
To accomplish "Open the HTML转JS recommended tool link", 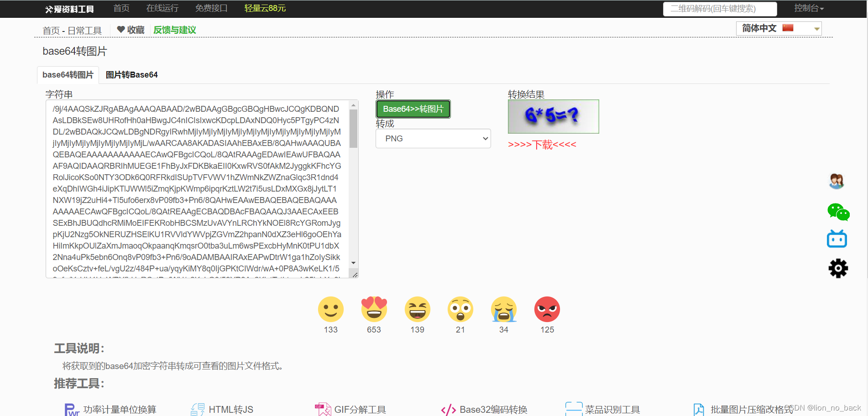I will [231, 410].
